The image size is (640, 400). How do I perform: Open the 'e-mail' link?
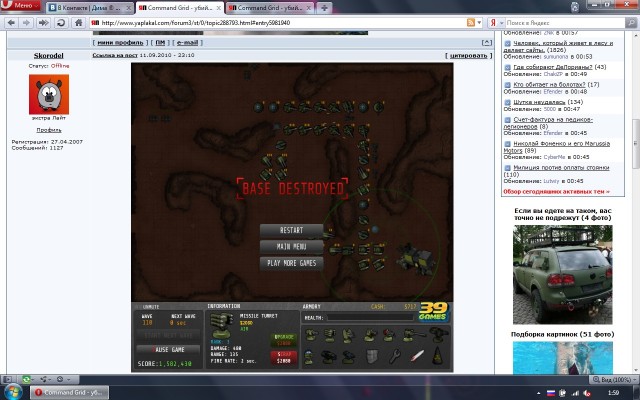coord(187,42)
